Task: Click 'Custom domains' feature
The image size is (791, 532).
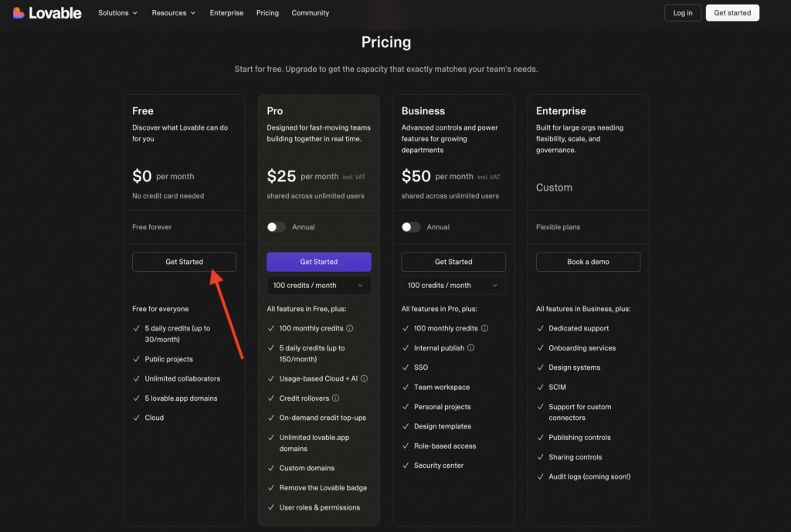Action: 307,468
